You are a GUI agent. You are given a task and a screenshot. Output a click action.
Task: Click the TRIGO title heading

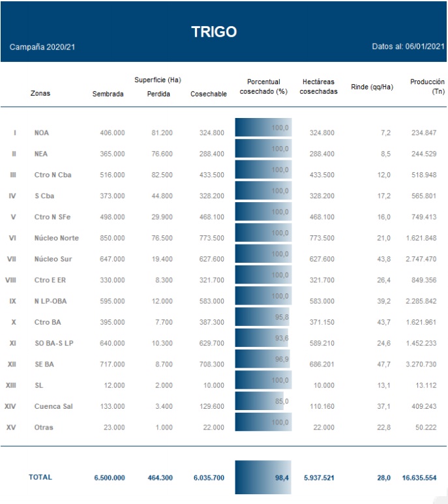click(x=214, y=32)
